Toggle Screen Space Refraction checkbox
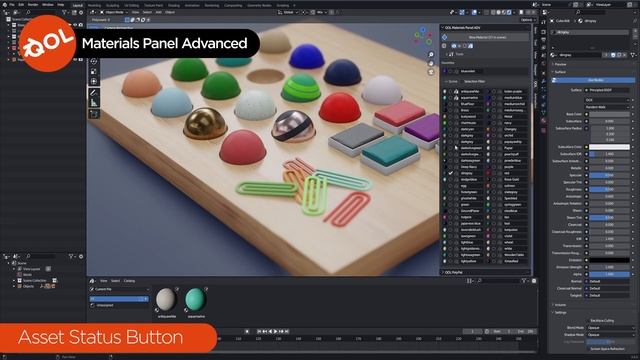 pos(587,349)
